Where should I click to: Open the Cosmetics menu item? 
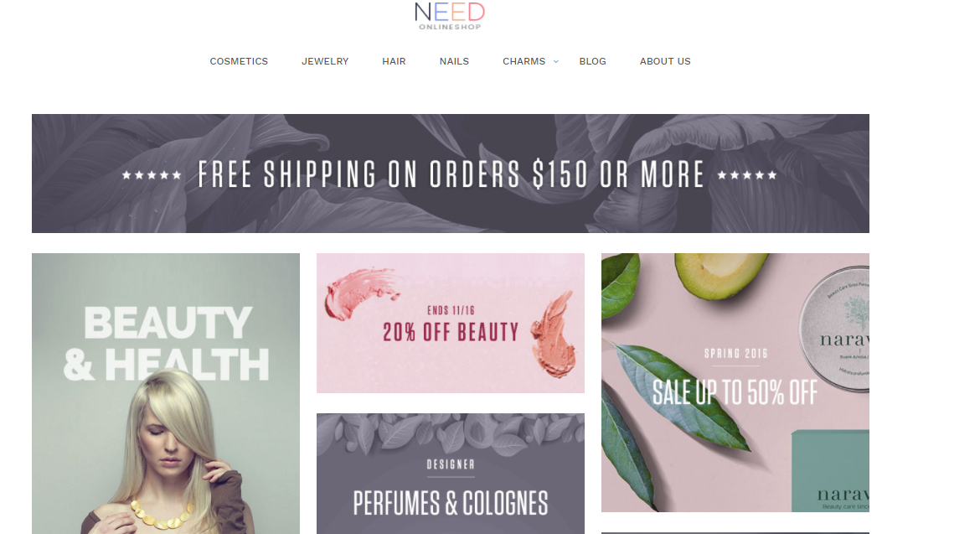pyautogui.click(x=239, y=61)
